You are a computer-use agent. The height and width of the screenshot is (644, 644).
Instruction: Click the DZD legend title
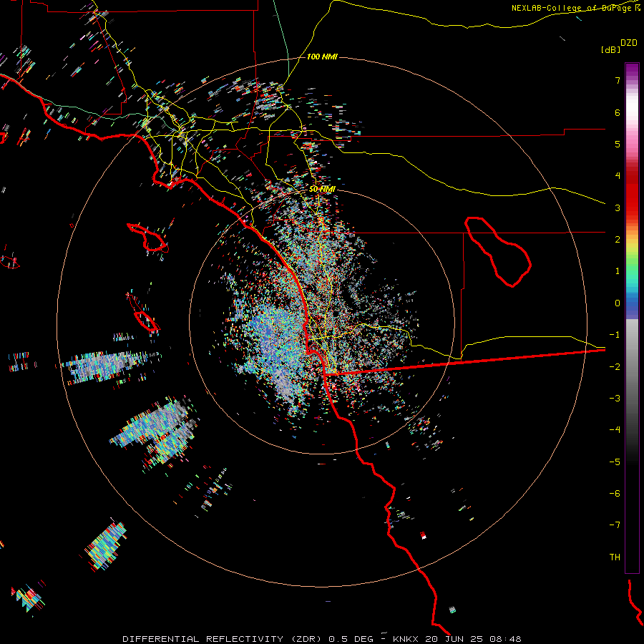click(629, 43)
